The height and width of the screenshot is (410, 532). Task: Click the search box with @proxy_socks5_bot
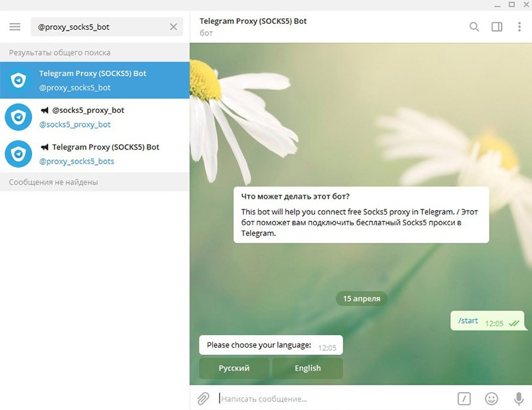coord(100,27)
